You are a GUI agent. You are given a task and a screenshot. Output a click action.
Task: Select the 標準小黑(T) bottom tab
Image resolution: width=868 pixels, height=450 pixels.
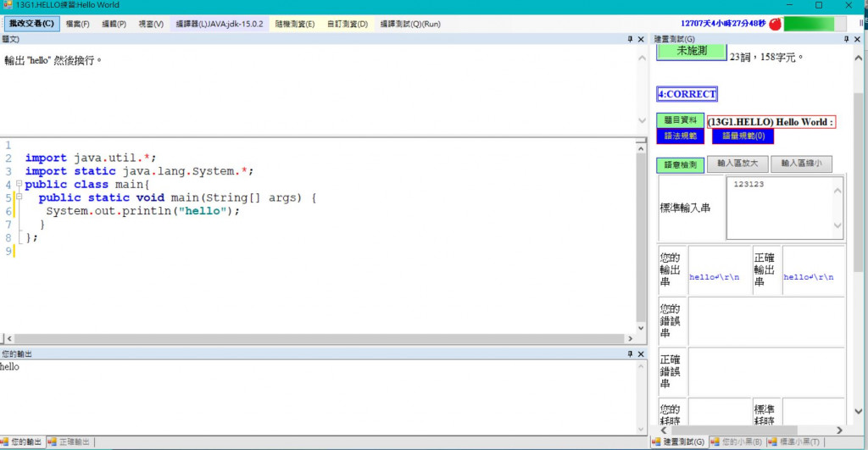click(x=795, y=442)
